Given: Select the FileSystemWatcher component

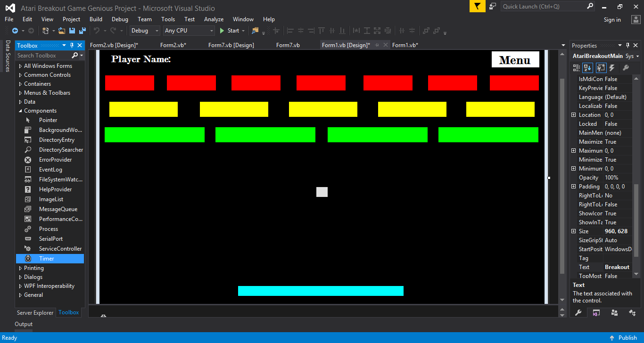Looking at the screenshot, I should tap(50, 180).
